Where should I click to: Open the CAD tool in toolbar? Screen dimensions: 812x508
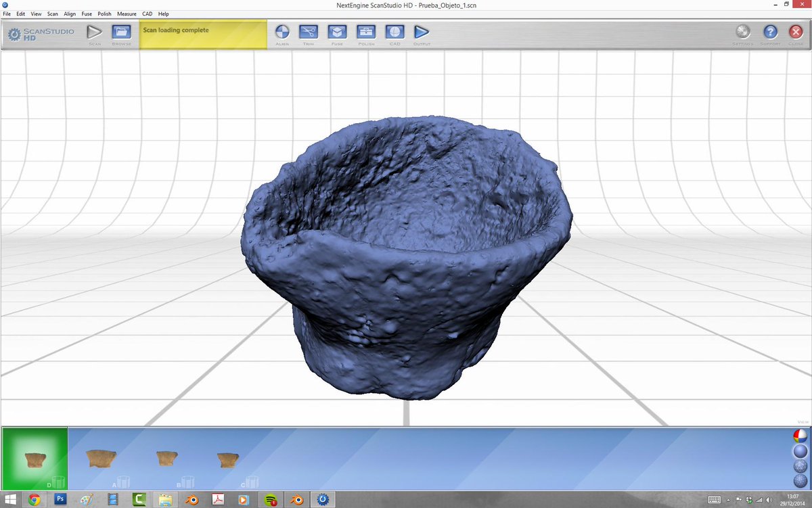coord(395,32)
